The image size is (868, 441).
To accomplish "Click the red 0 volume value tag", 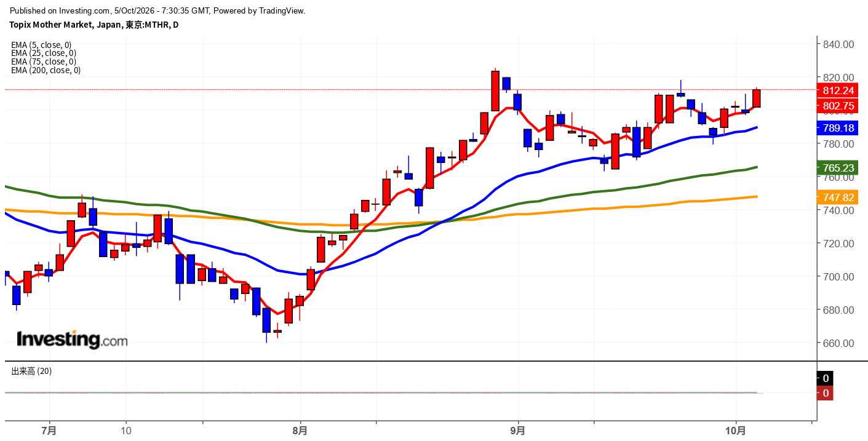I will (826, 393).
